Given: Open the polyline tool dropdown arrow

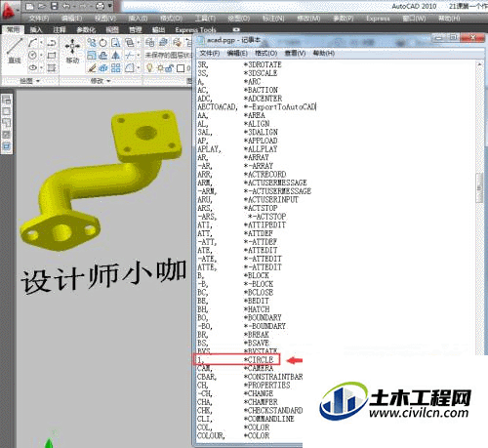Looking at the screenshot, I should click(x=41, y=43).
